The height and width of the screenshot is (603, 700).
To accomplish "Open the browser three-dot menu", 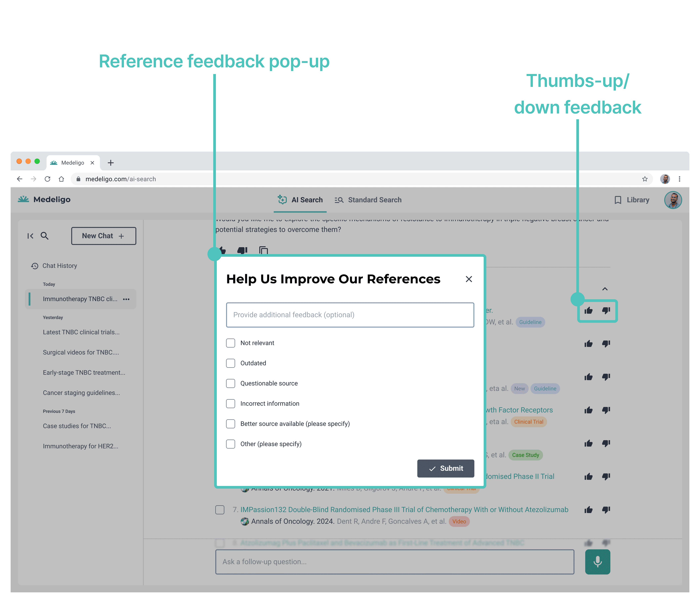I will tap(679, 179).
